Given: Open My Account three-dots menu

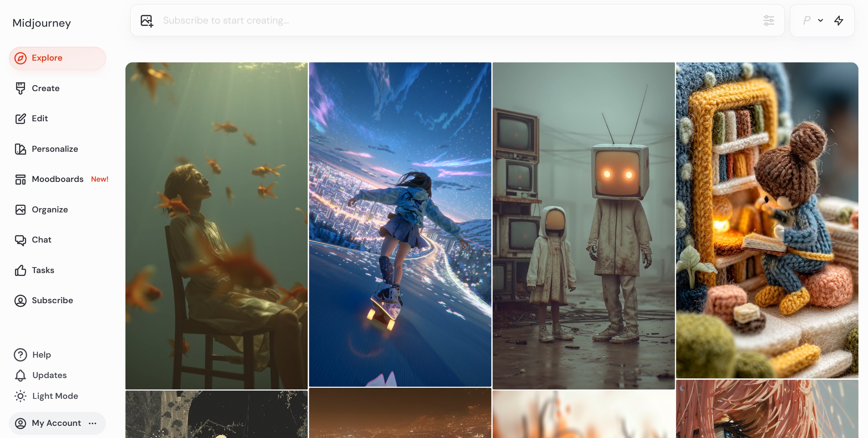Looking at the screenshot, I should coord(93,423).
